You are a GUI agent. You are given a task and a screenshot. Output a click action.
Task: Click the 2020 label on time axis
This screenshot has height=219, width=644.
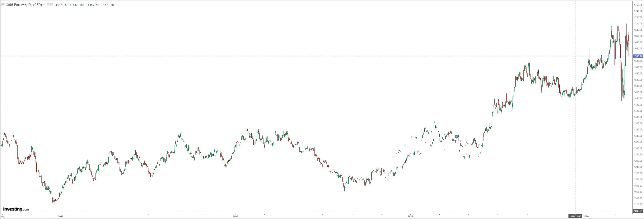[586, 216]
